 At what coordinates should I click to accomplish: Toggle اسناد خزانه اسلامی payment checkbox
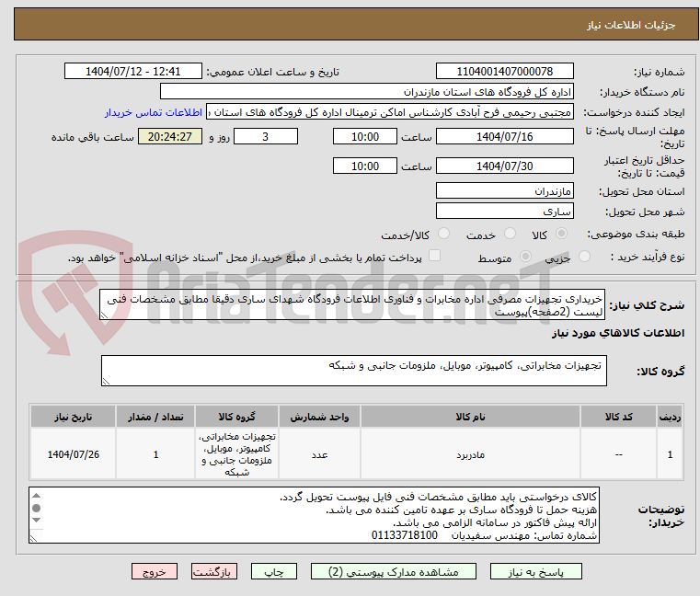(x=434, y=256)
